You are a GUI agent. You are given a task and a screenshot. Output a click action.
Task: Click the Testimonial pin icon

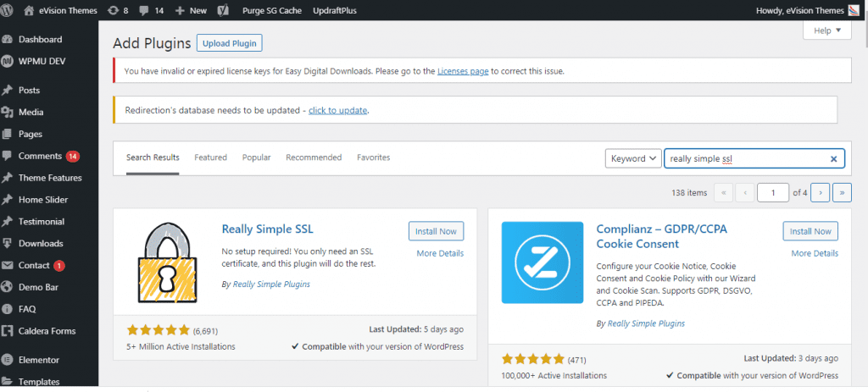click(7, 222)
